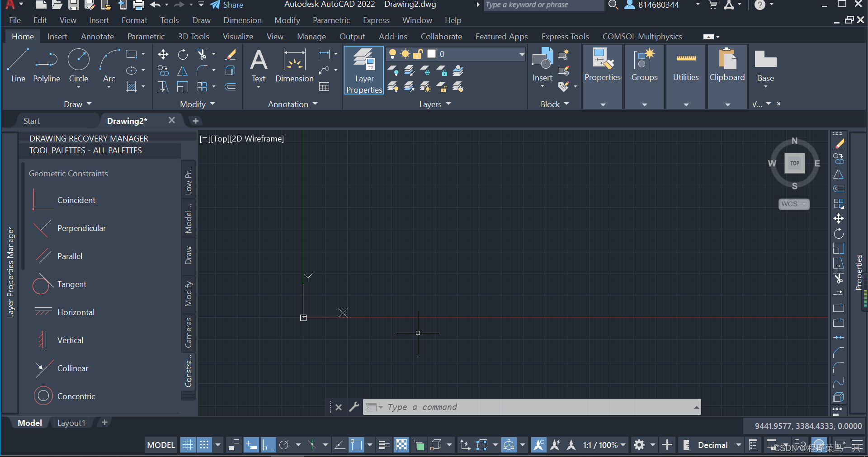Open the Clipboard ribbon panel button
This screenshot has width=868, height=457.
coord(727,77)
